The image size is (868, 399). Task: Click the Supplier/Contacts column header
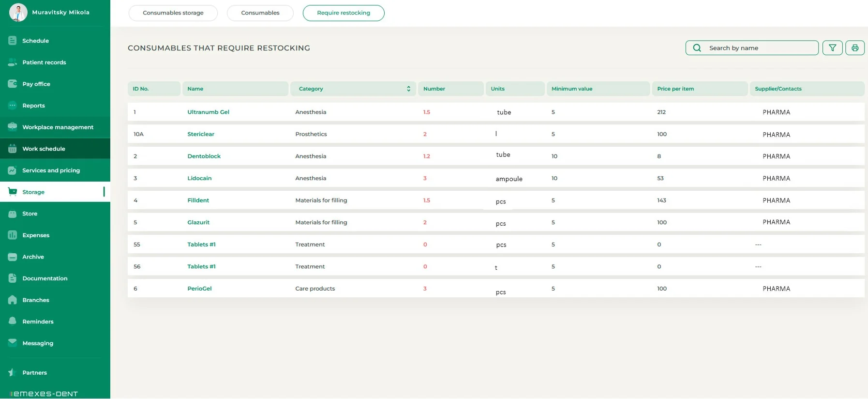click(807, 89)
